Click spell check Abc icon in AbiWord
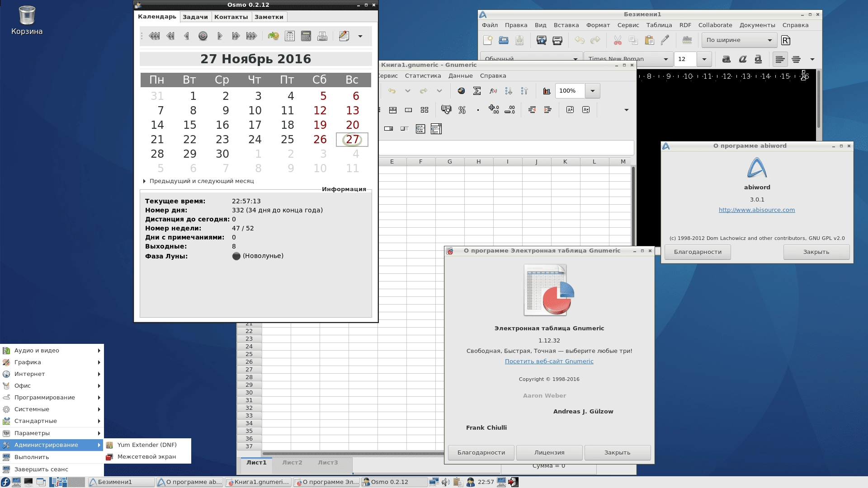Screen dimensions: 868x488 687,40
